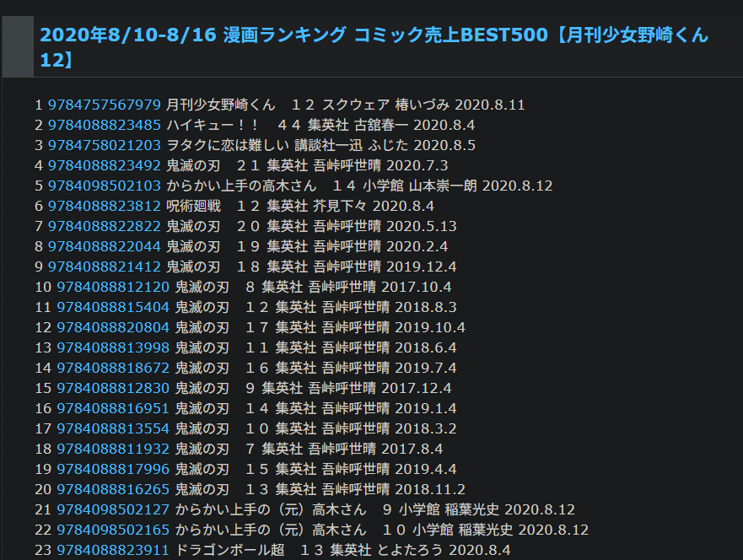Image resolution: width=743 pixels, height=560 pixels.
Task: Open ISBN link 9784088823492
Action: coord(105,165)
